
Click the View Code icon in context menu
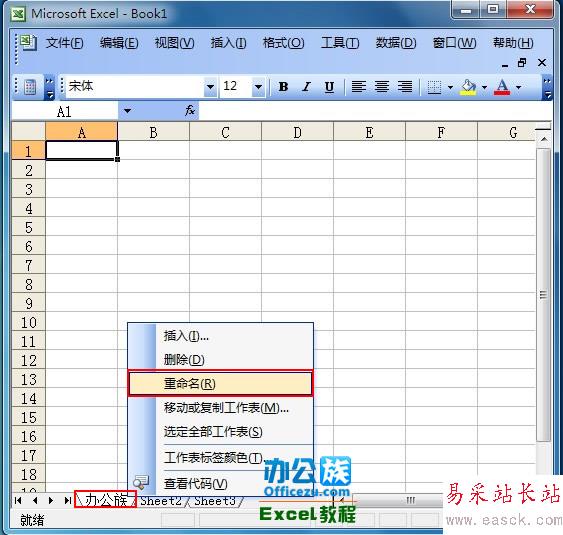141,482
